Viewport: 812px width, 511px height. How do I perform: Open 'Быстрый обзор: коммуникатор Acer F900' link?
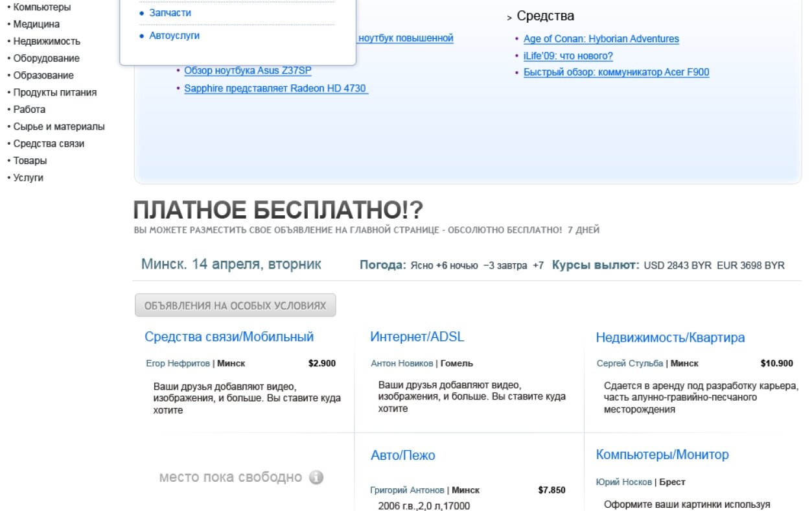tap(616, 73)
